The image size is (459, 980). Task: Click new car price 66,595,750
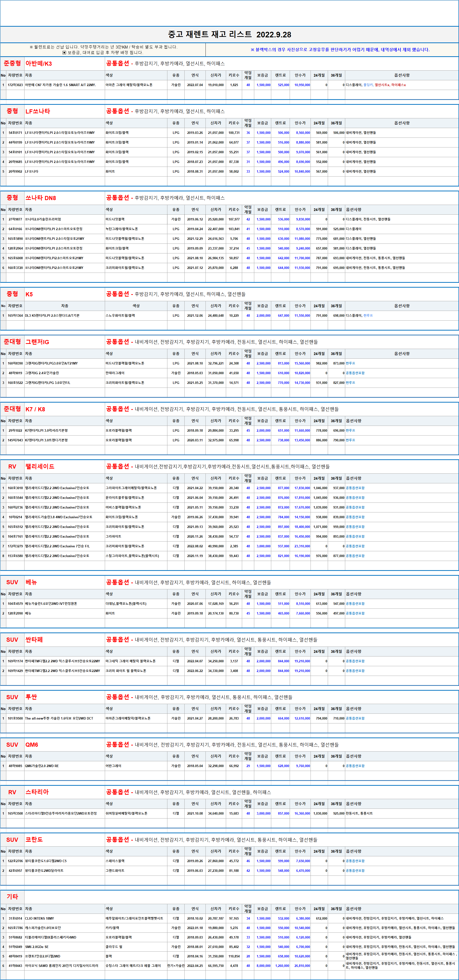216,965
